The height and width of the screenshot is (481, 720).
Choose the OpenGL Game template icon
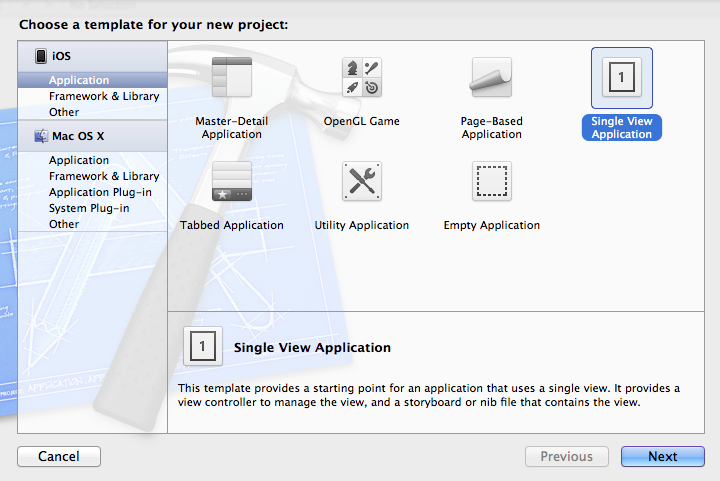[361, 77]
